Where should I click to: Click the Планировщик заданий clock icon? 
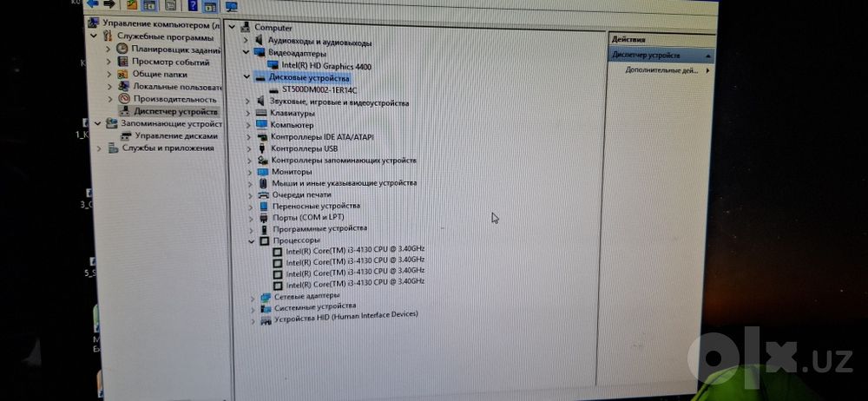pyautogui.click(x=123, y=49)
